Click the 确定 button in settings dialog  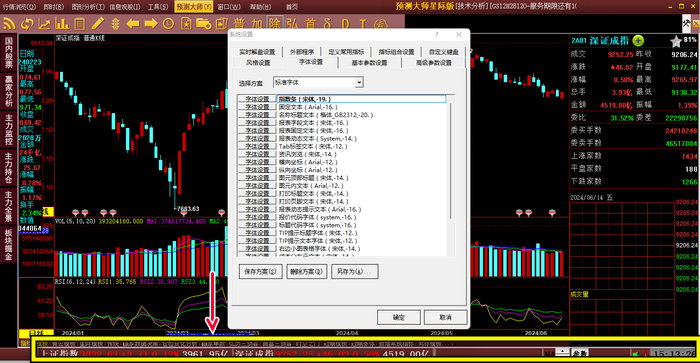[x=399, y=317]
